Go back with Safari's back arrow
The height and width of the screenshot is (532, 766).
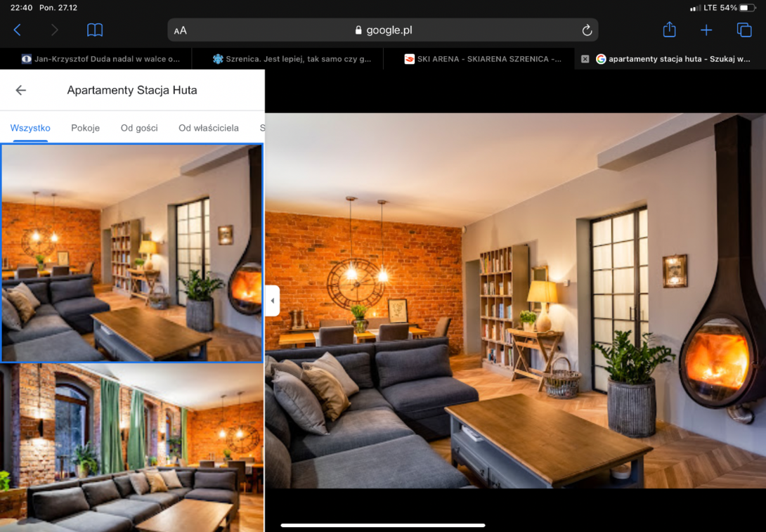click(17, 30)
